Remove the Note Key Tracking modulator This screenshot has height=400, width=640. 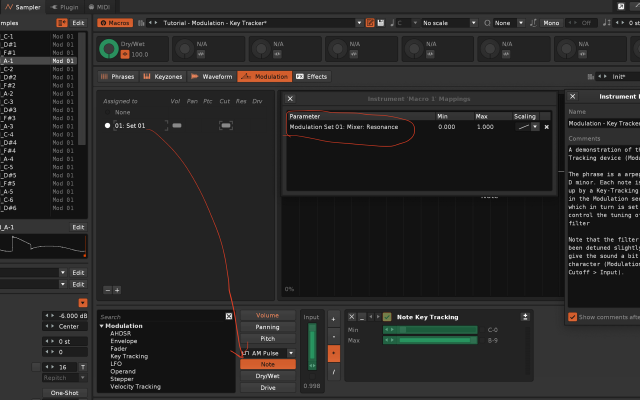(351, 317)
